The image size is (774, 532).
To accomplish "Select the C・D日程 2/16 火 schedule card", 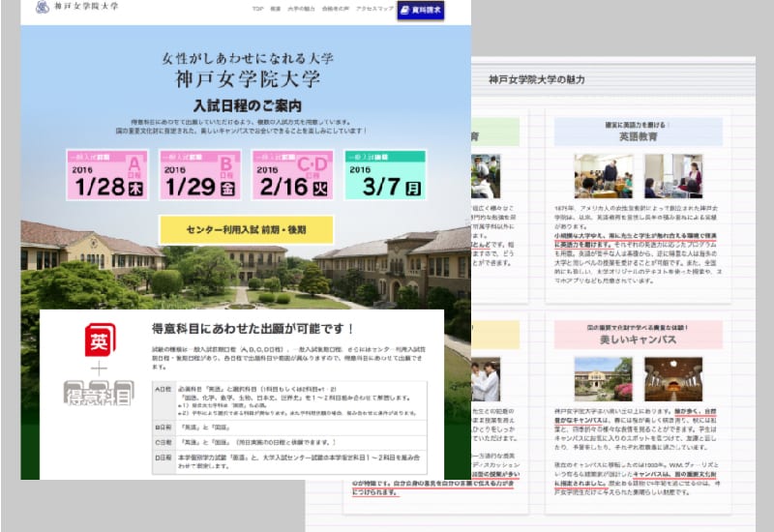I will [x=293, y=175].
